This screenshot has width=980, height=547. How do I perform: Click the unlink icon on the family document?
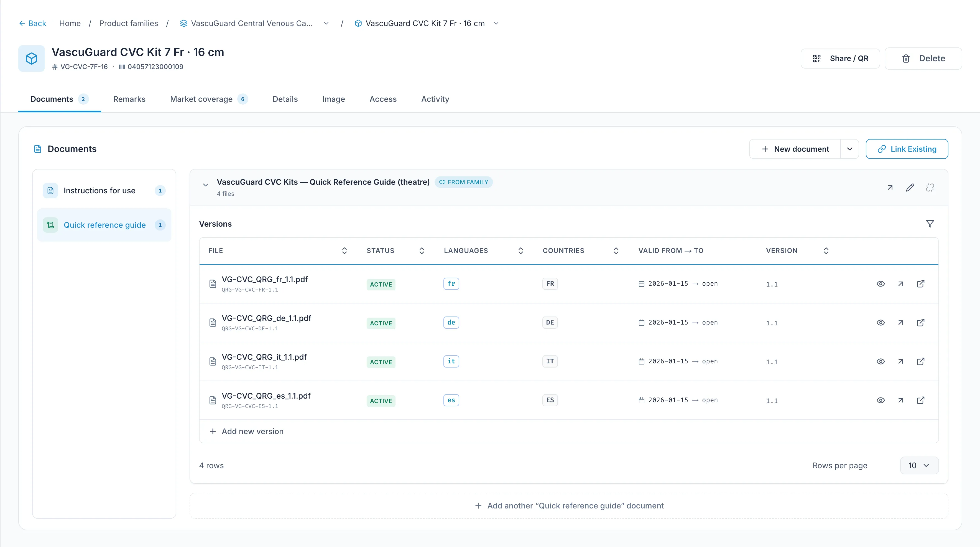click(930, 188)
